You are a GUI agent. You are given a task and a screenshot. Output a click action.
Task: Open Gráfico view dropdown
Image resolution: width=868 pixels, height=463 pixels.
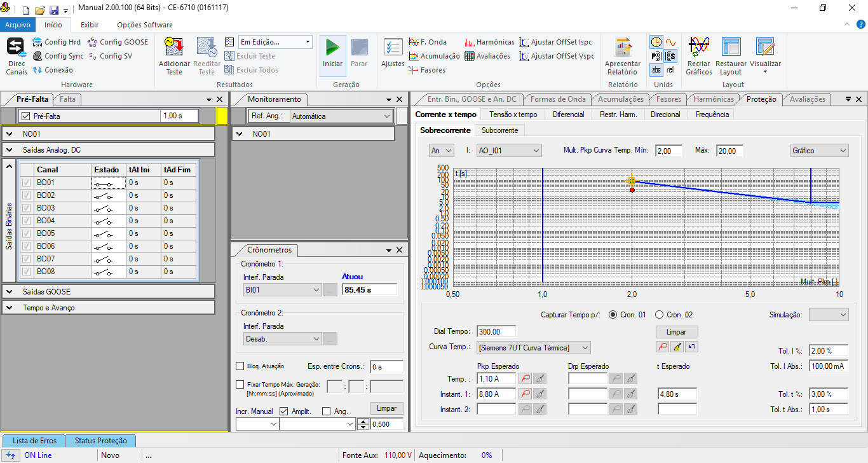[x=820, y=151]
